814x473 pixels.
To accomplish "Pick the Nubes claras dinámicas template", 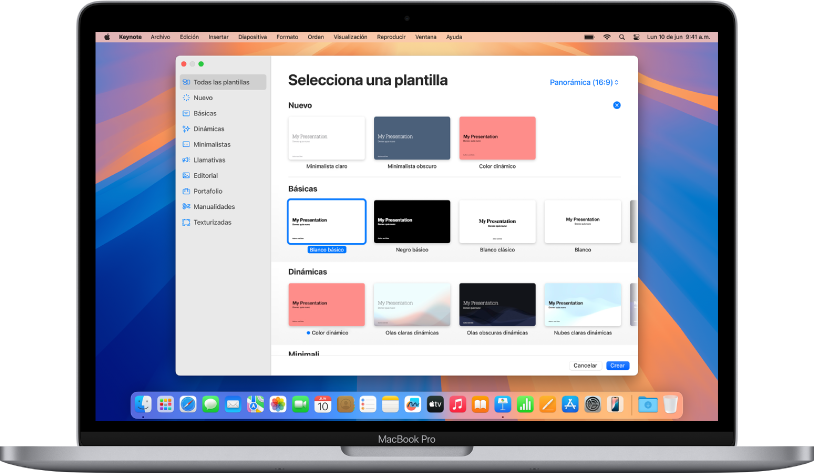I will point(582,304).
